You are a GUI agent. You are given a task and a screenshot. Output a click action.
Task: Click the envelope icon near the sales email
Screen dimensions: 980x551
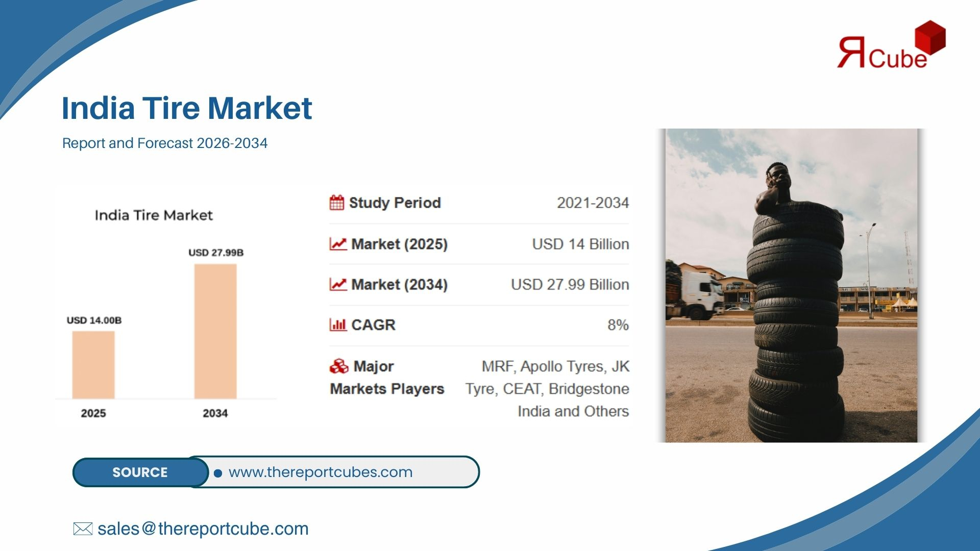pos(83,529)
